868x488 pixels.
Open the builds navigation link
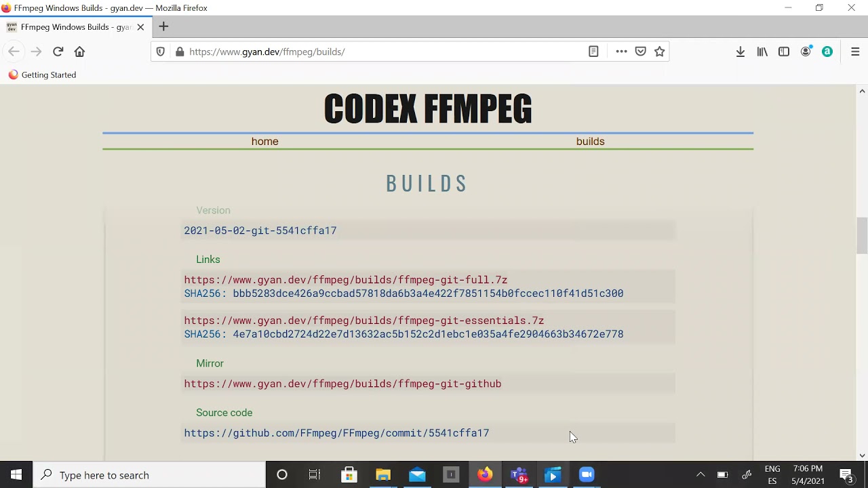coord(590,141)
